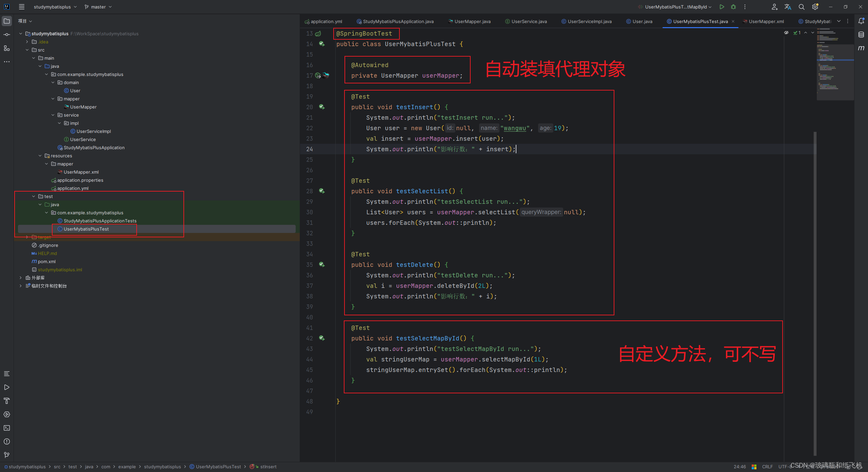Open the Structure tool window icon

(7, 48)
